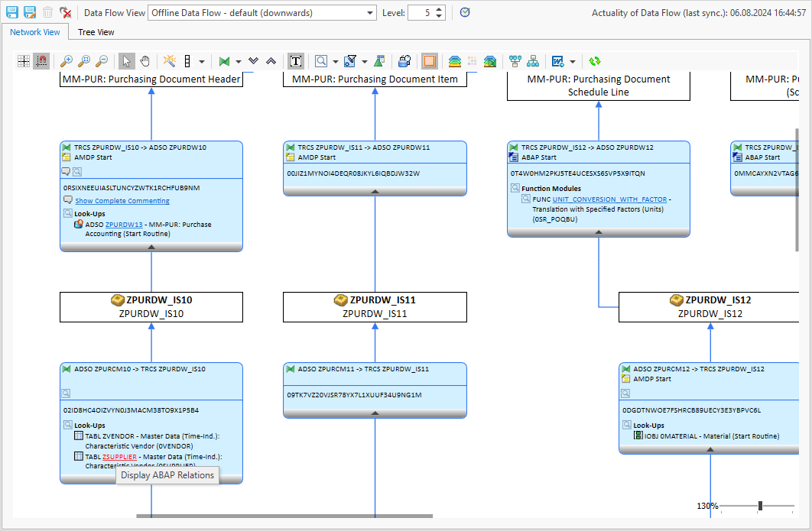Open the Word export dropdown arrow

(x=573, y=61)
